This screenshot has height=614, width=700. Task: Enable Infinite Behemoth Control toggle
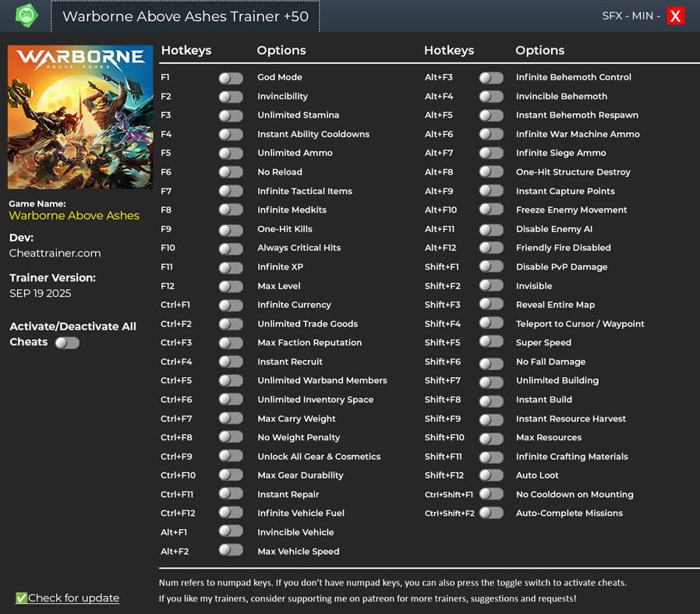(x=491, y=78)
